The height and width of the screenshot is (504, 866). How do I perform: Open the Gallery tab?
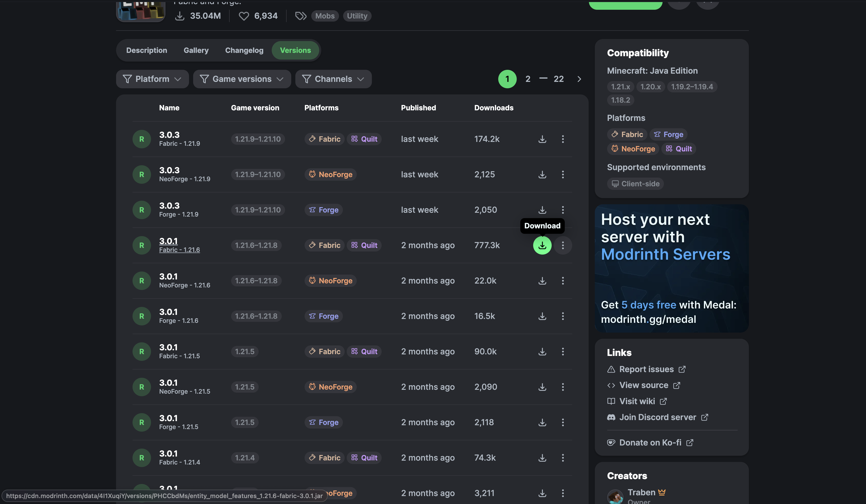[x=196, y=51]
